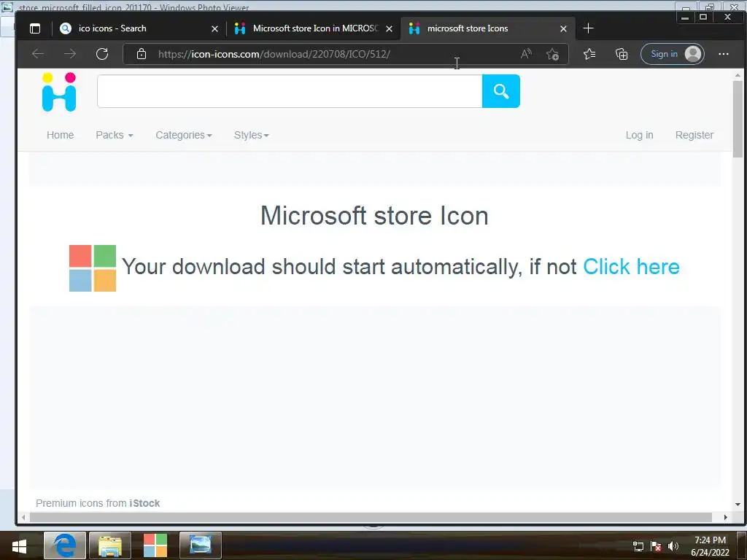Refresh the current page
The image size is (747, 560).
102,54
